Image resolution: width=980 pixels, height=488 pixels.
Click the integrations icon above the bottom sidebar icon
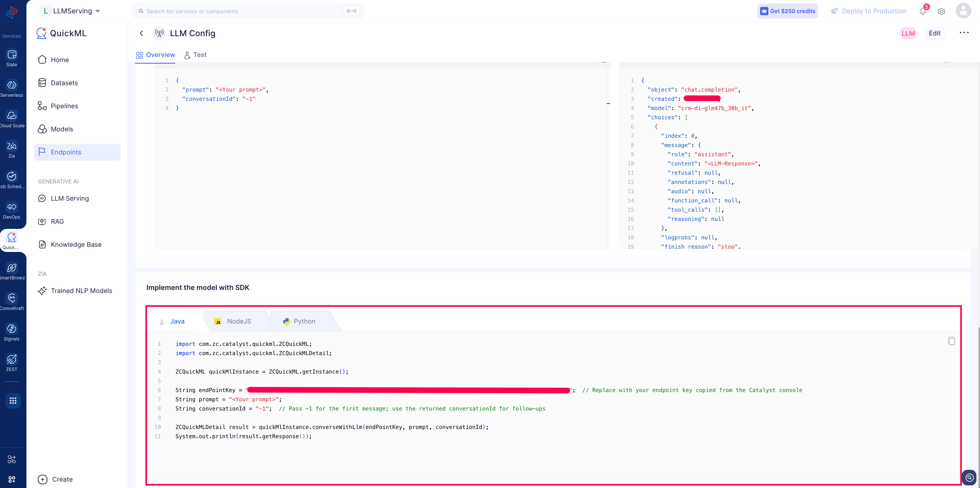12,460
